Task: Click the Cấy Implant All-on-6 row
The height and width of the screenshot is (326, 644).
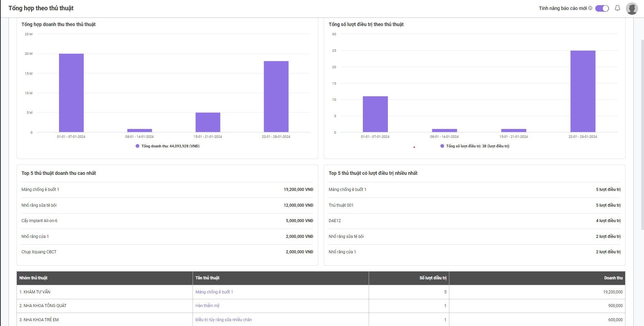Action: point(167,221)
